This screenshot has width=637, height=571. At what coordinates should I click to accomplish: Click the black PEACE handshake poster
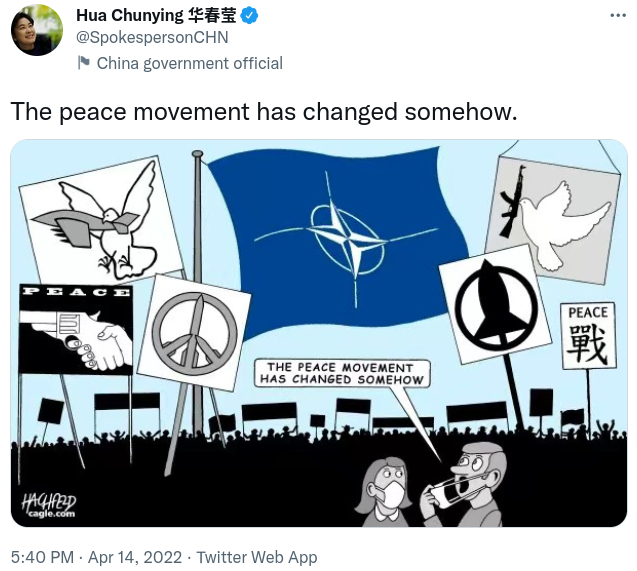76,329
